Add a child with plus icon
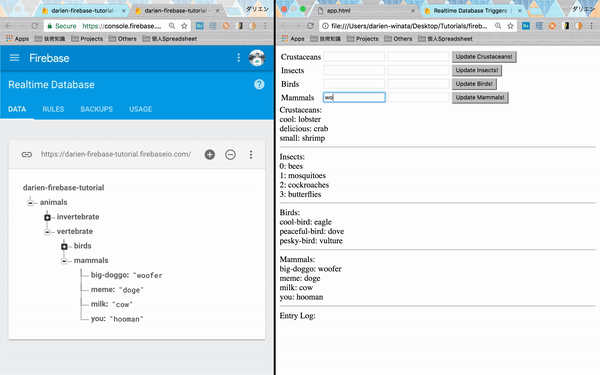Viewport: 600px width, 375px height. 210,155
